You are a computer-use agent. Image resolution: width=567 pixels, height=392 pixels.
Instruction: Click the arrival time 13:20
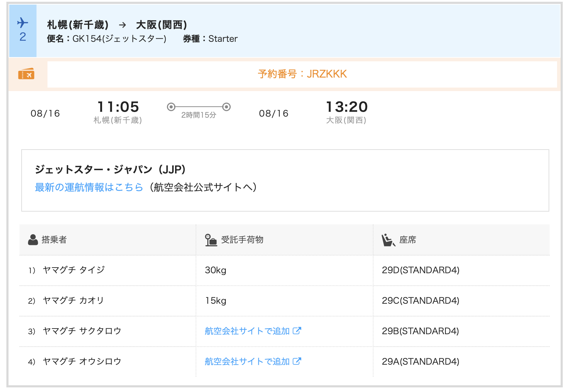click(347, 107)
